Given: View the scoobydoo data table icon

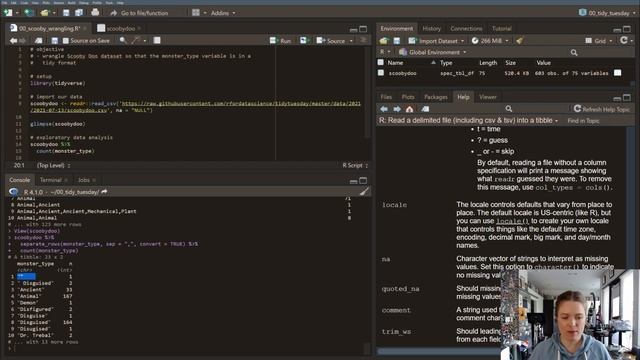Looking at the screenshot, I should tap(618, 73).
